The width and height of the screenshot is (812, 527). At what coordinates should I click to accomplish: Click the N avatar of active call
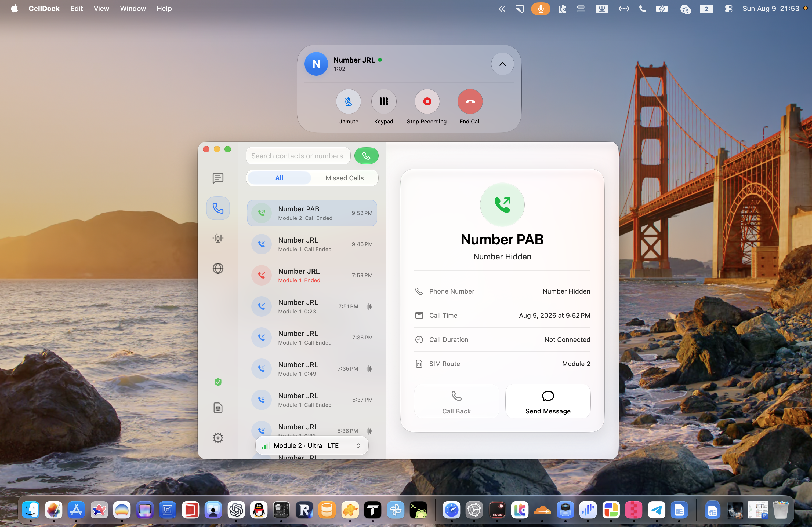[x=316, y=64]
